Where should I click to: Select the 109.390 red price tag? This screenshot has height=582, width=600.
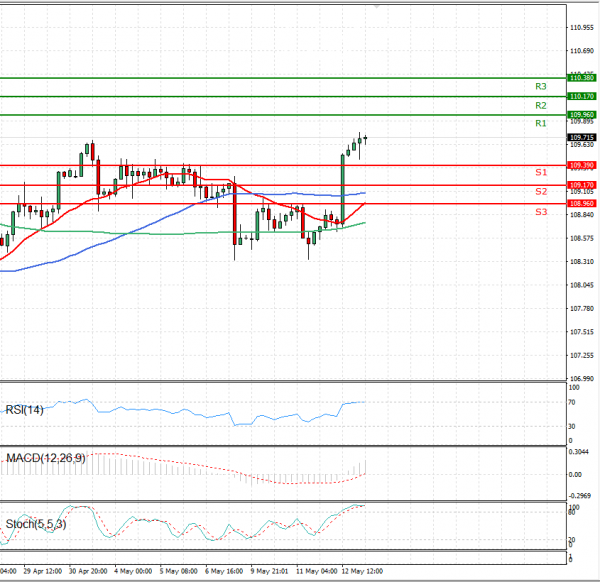click(581, 165)
